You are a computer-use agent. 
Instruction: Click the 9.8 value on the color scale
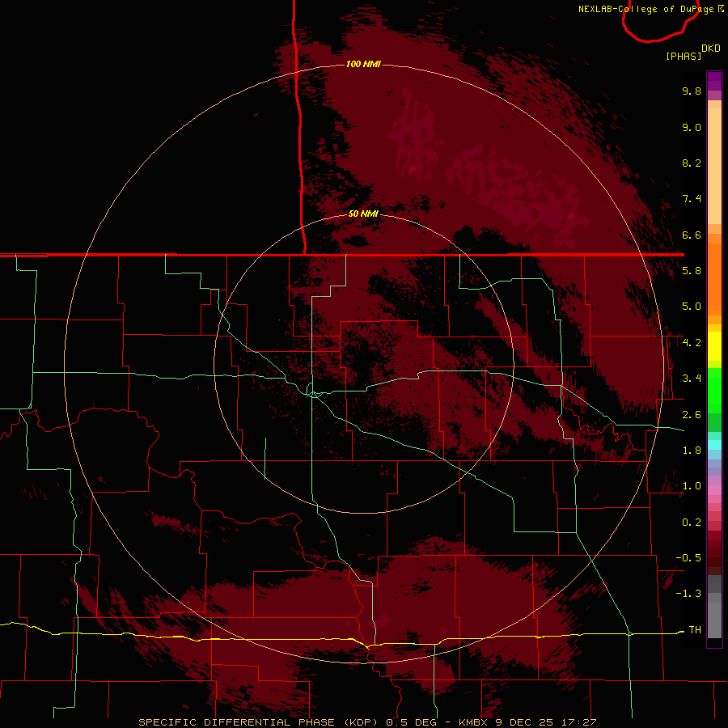(x=692, y=91)
